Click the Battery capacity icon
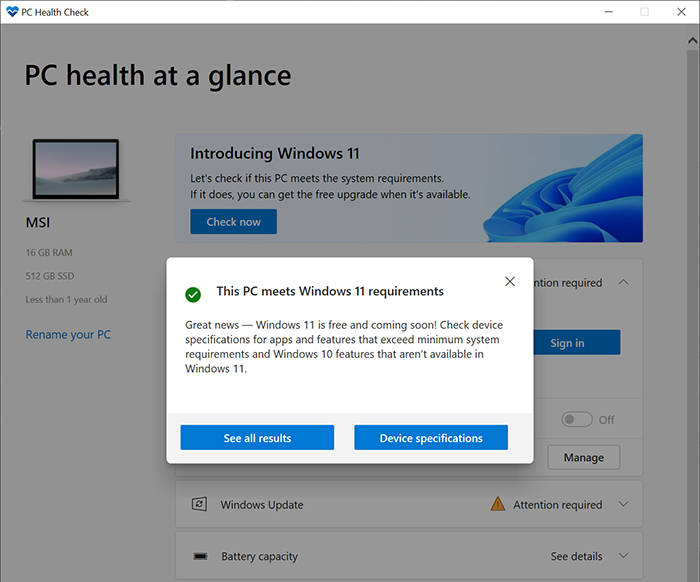The image size is (700, 582). [200, 556]
